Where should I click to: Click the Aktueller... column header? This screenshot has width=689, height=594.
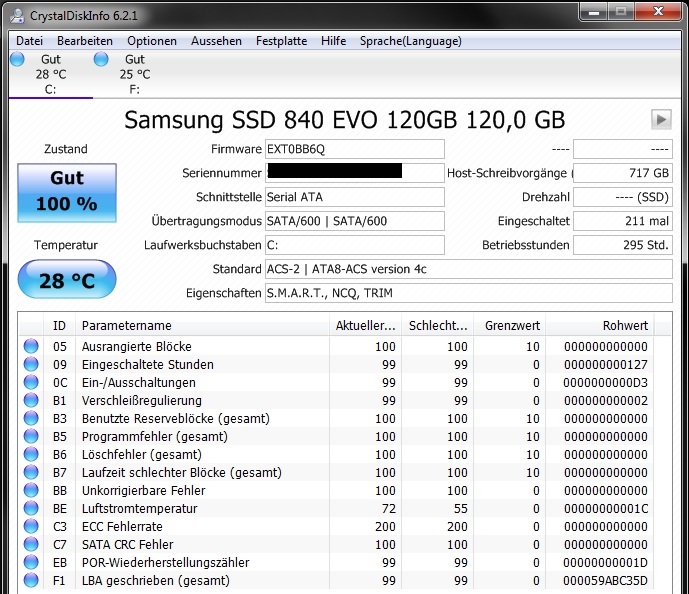(366, 326)
